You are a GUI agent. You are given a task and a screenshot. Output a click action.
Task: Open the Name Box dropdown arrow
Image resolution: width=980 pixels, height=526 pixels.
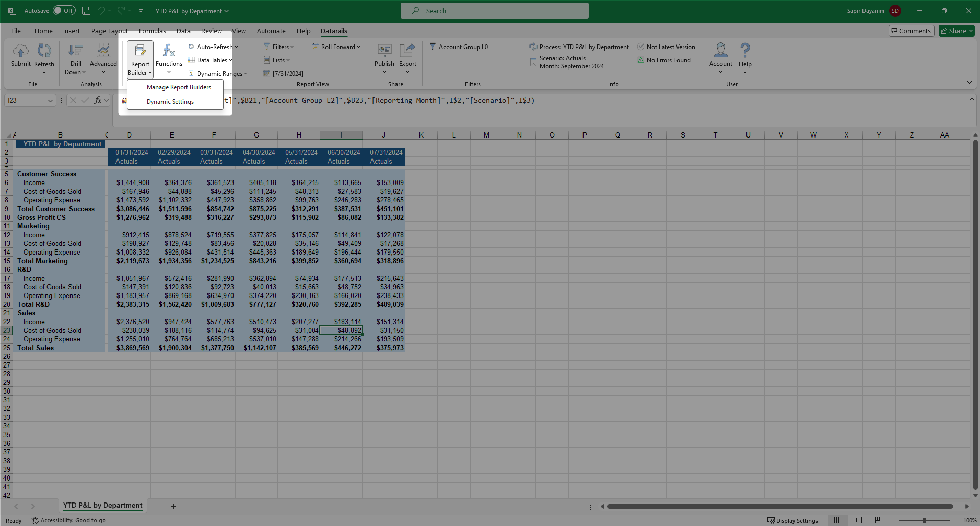tap(50, 101)
